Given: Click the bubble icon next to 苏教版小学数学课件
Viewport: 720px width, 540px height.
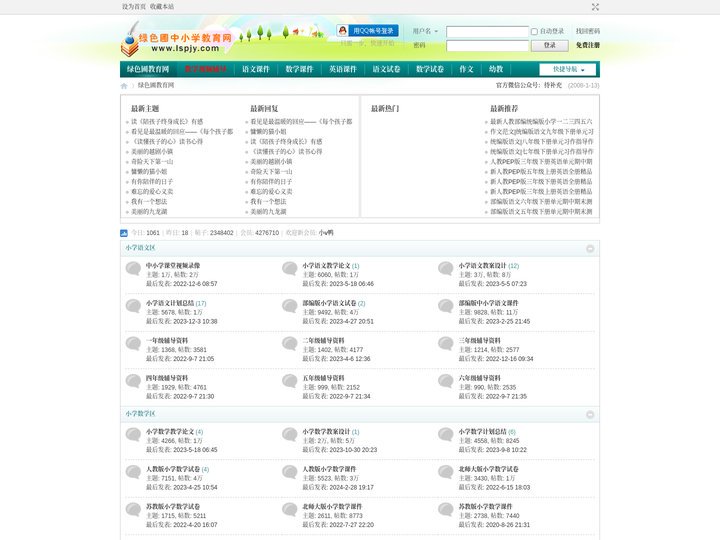Looking at the screenshot, I should coord(446,510).
